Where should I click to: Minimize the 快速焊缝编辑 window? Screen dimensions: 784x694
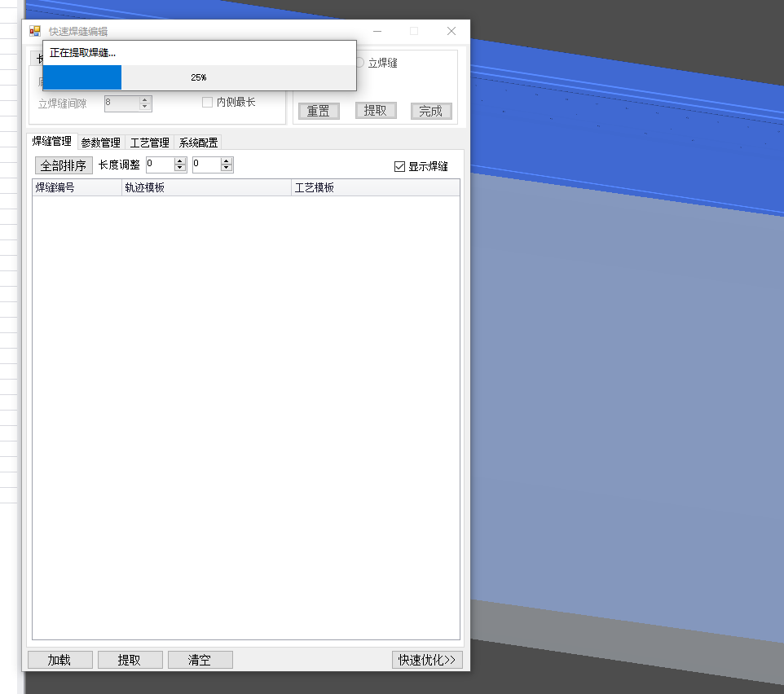tap(377, 31)
